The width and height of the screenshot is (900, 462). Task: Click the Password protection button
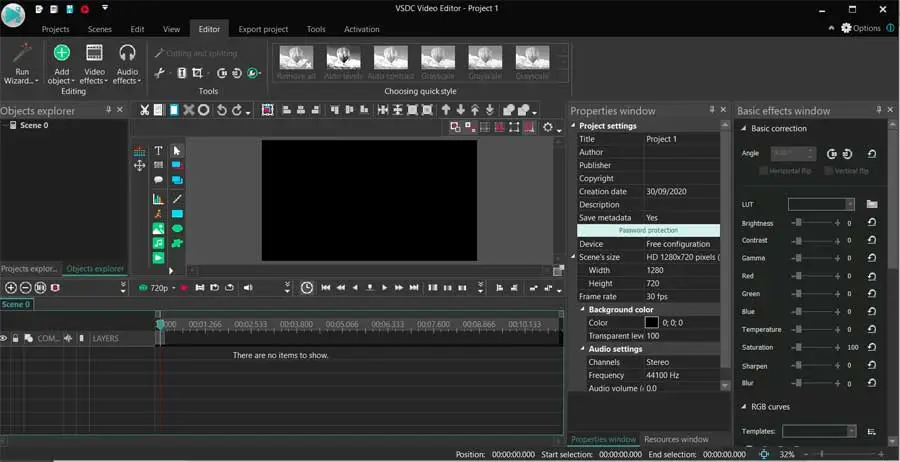point(648,231)
